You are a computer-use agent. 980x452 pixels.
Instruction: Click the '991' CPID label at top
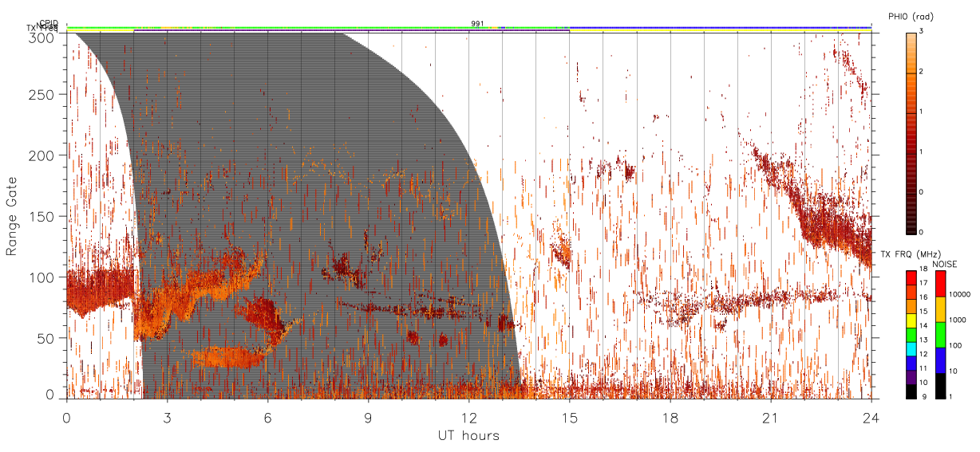[x=477, y=24]
